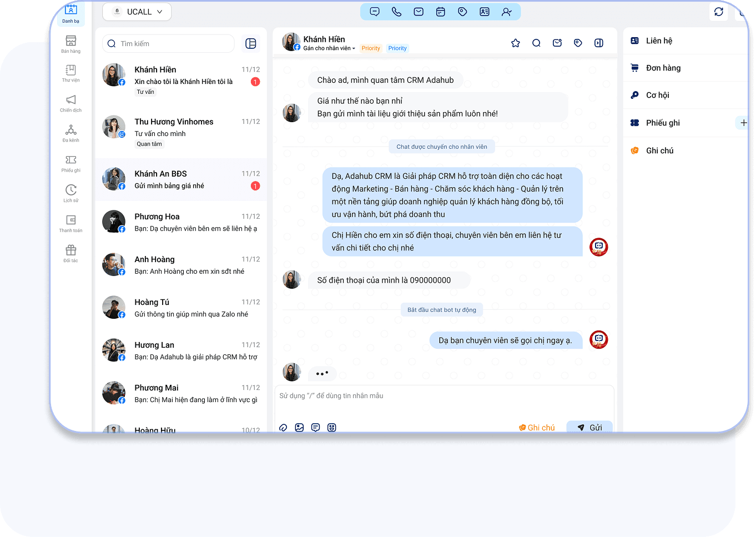This screenshot has height=537, width=756.
Task: Expand Phiếu ghi with the plus button
Action: [743, 123]
